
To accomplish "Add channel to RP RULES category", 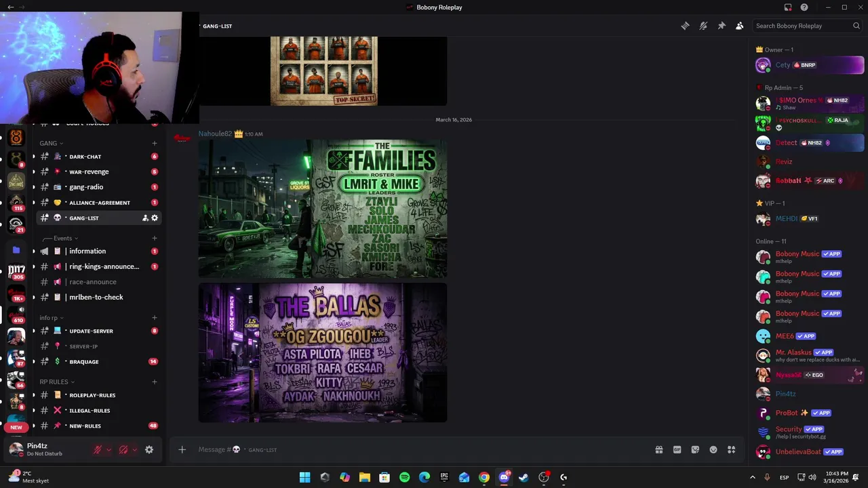I will point(155,382).
